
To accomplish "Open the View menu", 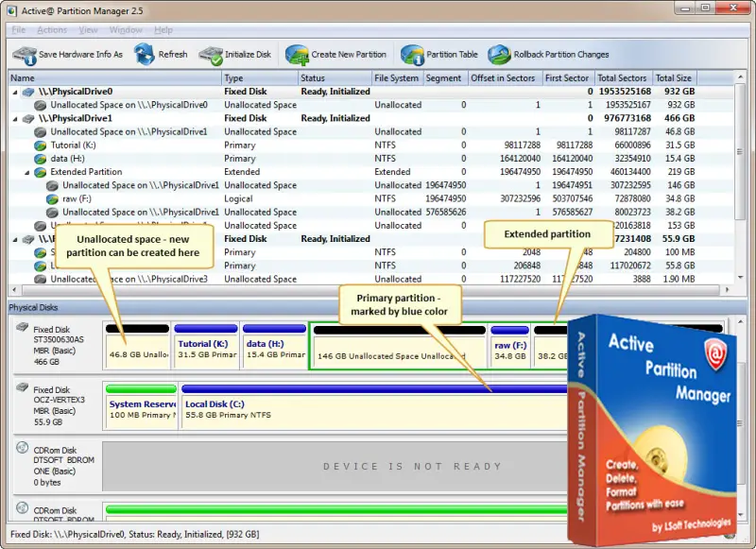I will [88, 30].
